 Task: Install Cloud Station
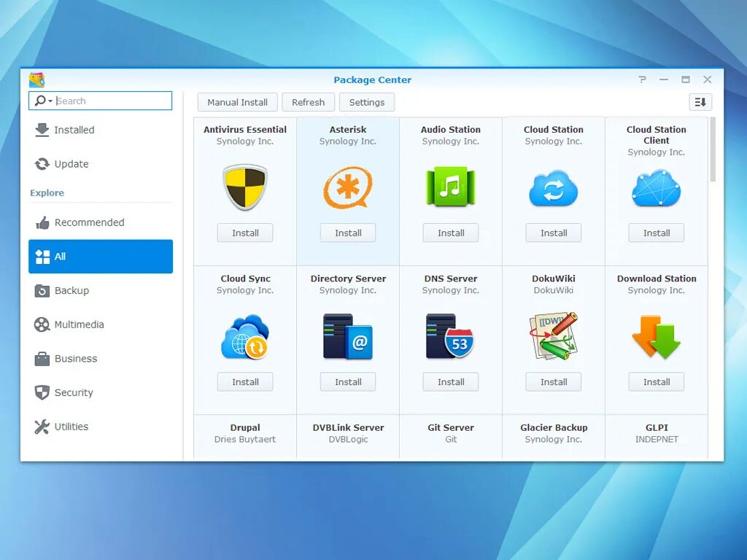coord(554,233)
